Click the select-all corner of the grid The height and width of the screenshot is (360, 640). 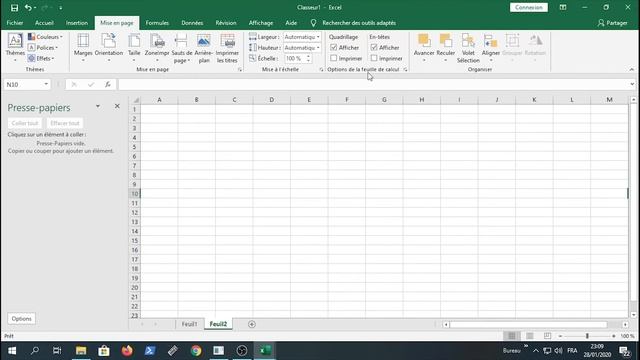pyautogui.click(x=135, y=100)
